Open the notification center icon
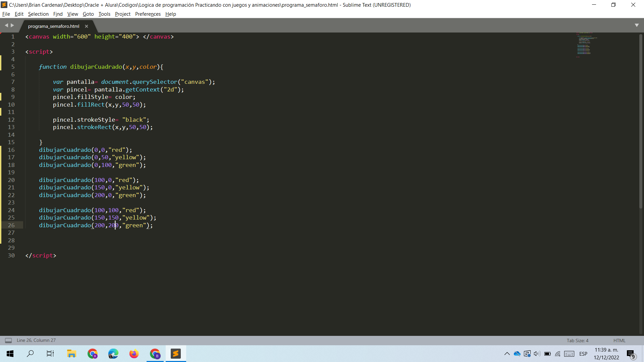Viewport: 644px width, 362px height. tap(631, 354)
